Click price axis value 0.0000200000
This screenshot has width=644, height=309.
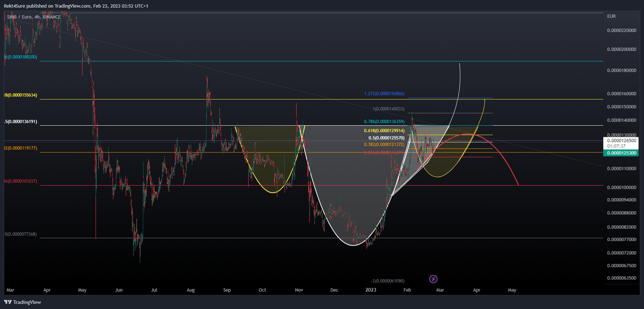pos(621,49)
